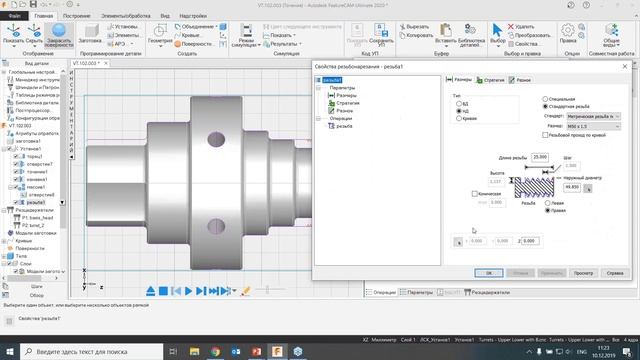Image resolution: width=640 pixels, height=360 pixels.
Task: Click the Режим симуляции icon
Action: [246, 31]
